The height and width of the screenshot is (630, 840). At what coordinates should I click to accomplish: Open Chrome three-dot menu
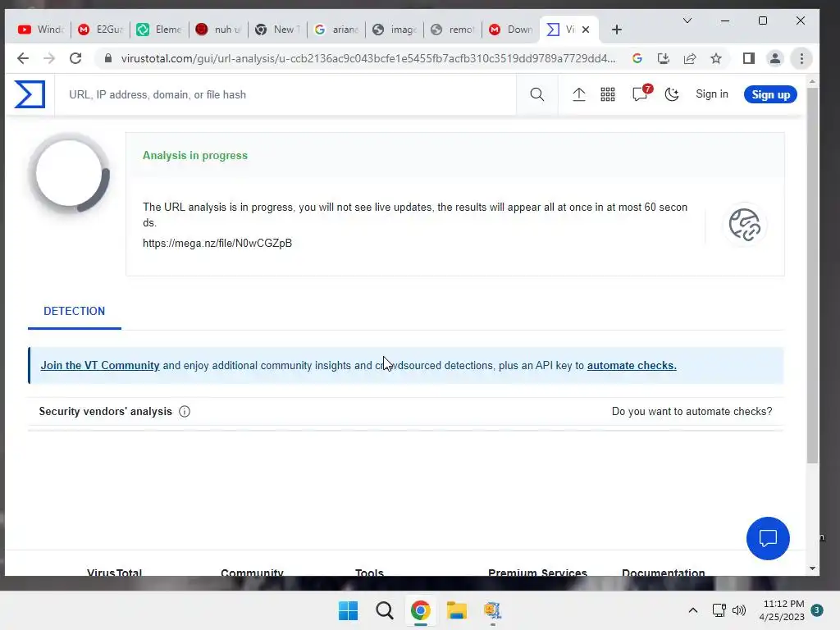click(801, 58)
